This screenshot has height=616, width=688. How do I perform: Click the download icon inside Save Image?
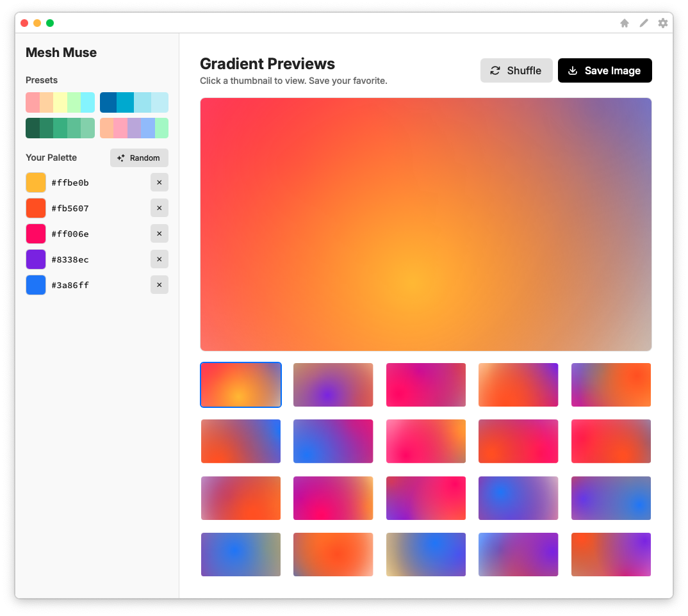tap(572, 70)
